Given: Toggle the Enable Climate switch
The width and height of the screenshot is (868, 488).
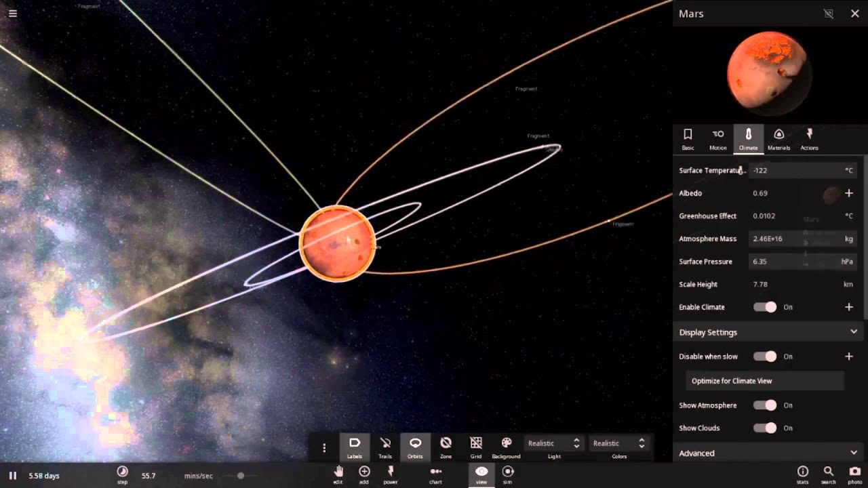Looking at the screenshot, I should tap(765, 307).
